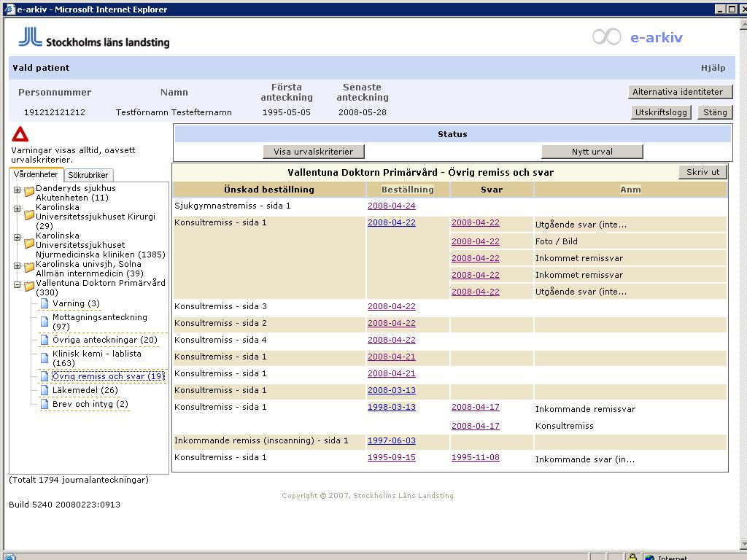Click Visa urvalskriterier
Screen dimensions: 747x560
(x=314, y=152)
